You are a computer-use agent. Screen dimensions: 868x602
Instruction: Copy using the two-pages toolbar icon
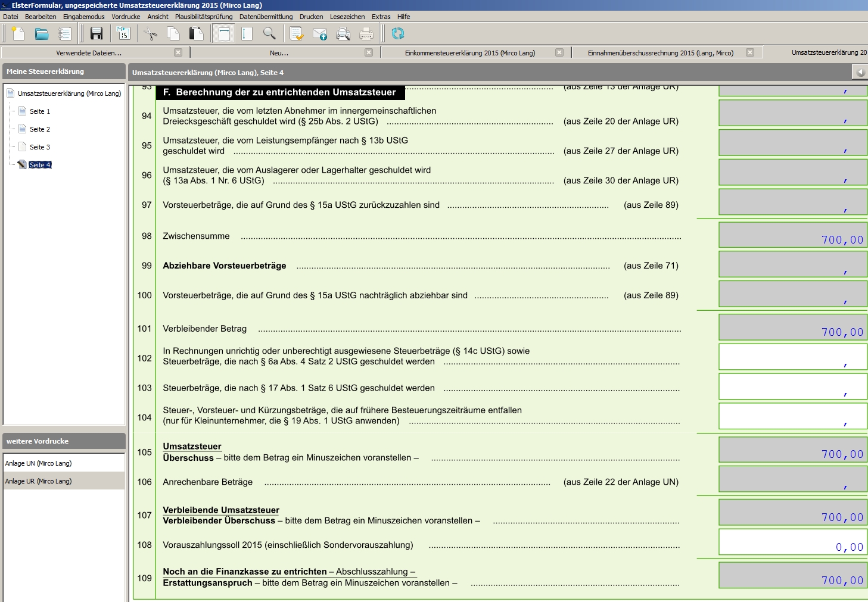click(x=173, y=34)
